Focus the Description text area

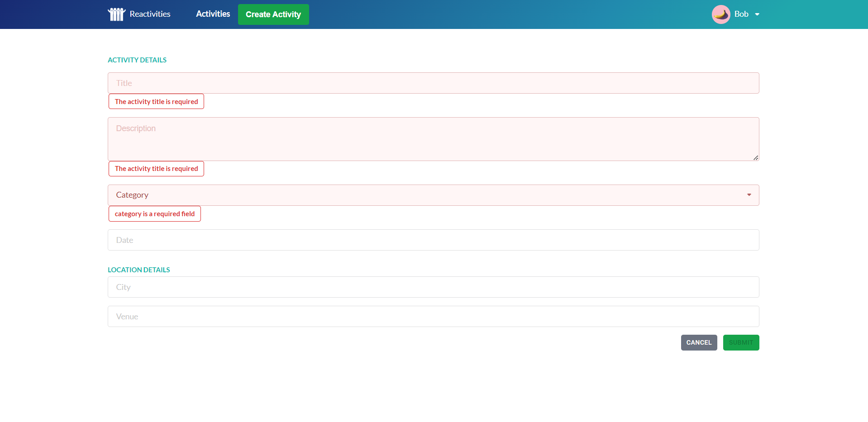pos(433,139)
